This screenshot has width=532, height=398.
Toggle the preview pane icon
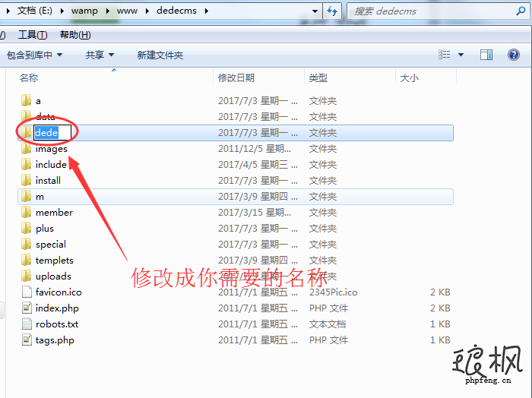coord(486,55)
